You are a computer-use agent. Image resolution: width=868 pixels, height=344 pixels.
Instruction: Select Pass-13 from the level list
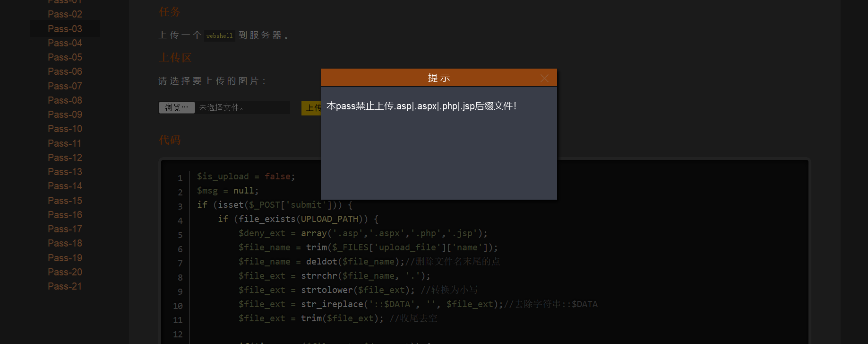[65, 172]
